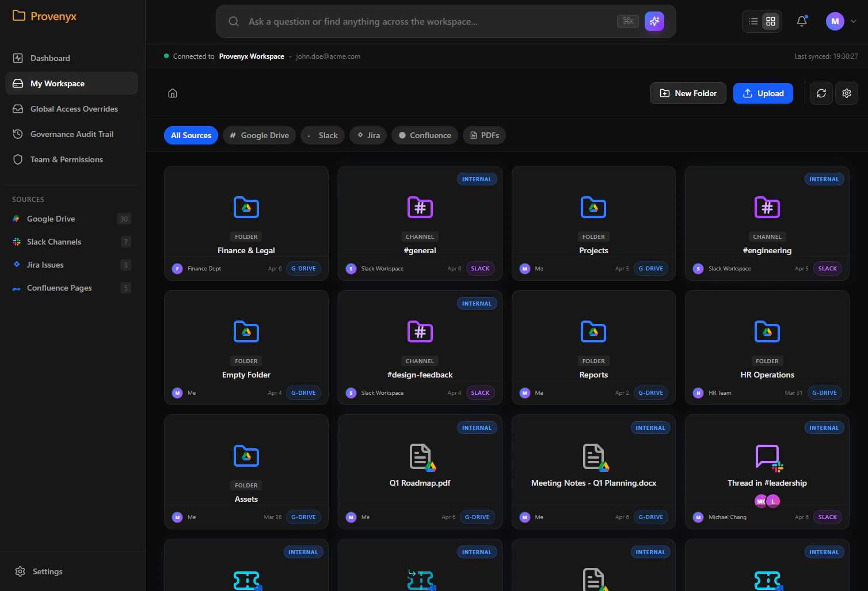868x591 pixels.
Task: Expand the account dropdown chevron
Action: (854, 21)
